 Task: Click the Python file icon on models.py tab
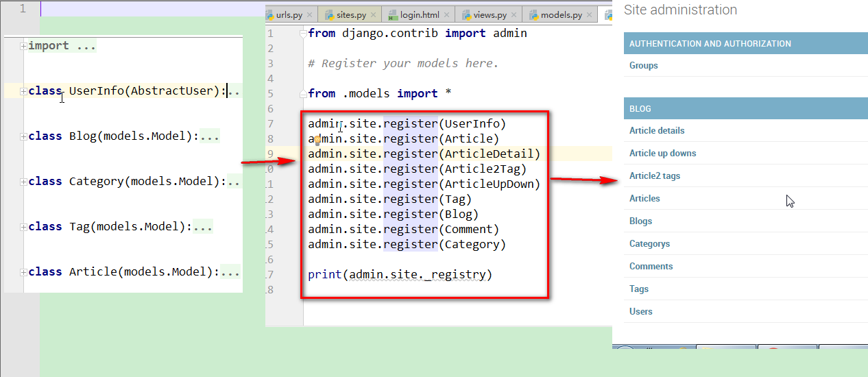click(x=533, y=14)
